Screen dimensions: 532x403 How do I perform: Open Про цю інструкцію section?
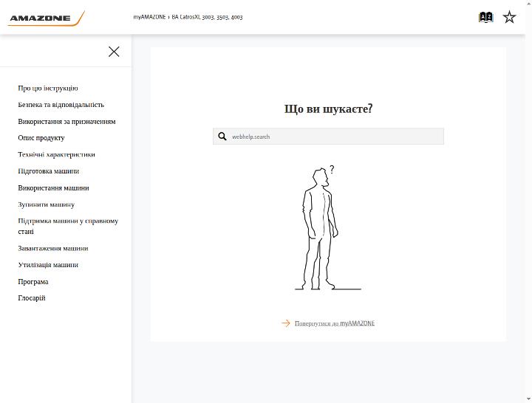(x=48, y=88)
